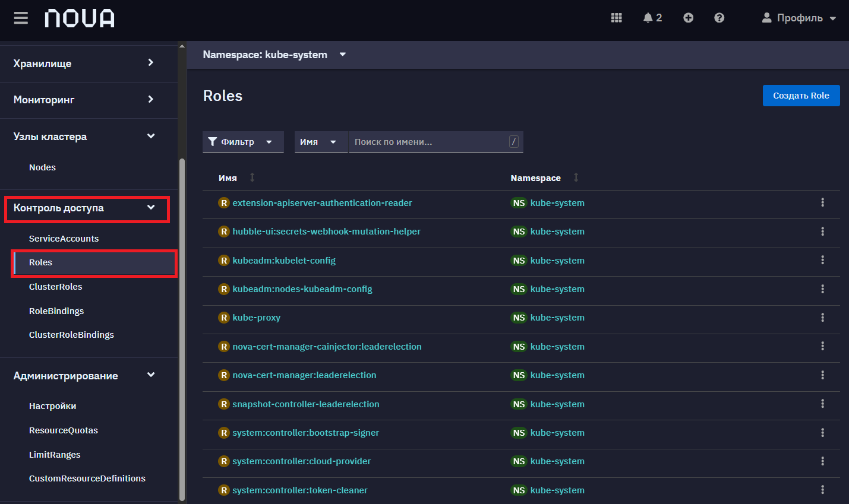849x504 pixels.
Task: Open ResourceQuotas in the sidebar
Action: point(63,430)
